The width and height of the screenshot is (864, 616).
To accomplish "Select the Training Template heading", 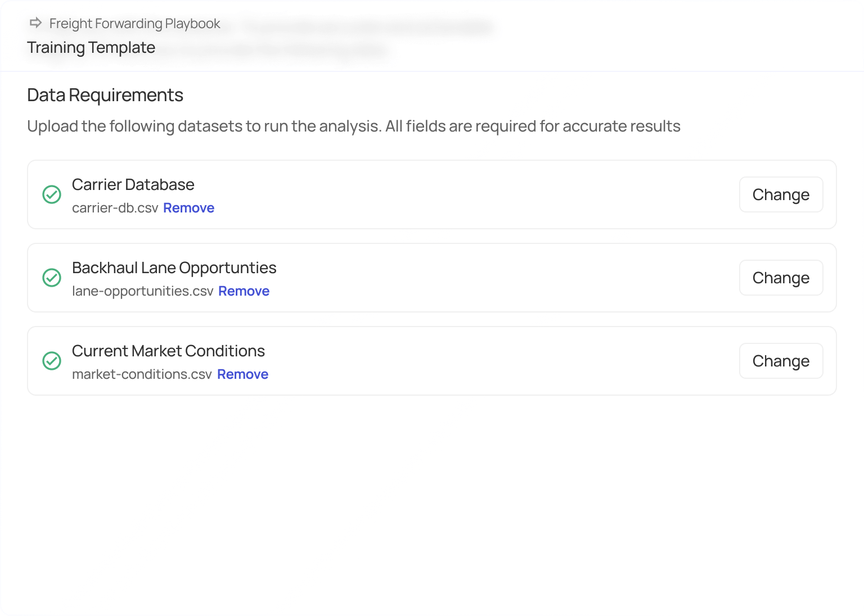I will point(91,48).
